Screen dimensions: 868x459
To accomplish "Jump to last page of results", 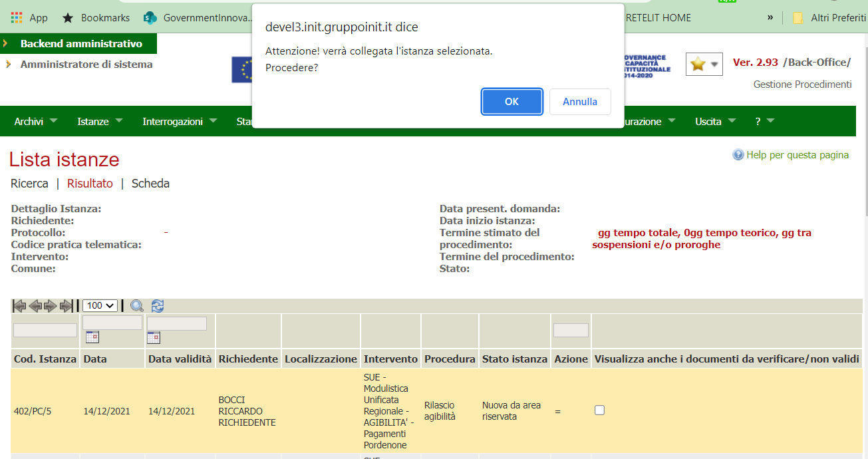I will (67, 306).
